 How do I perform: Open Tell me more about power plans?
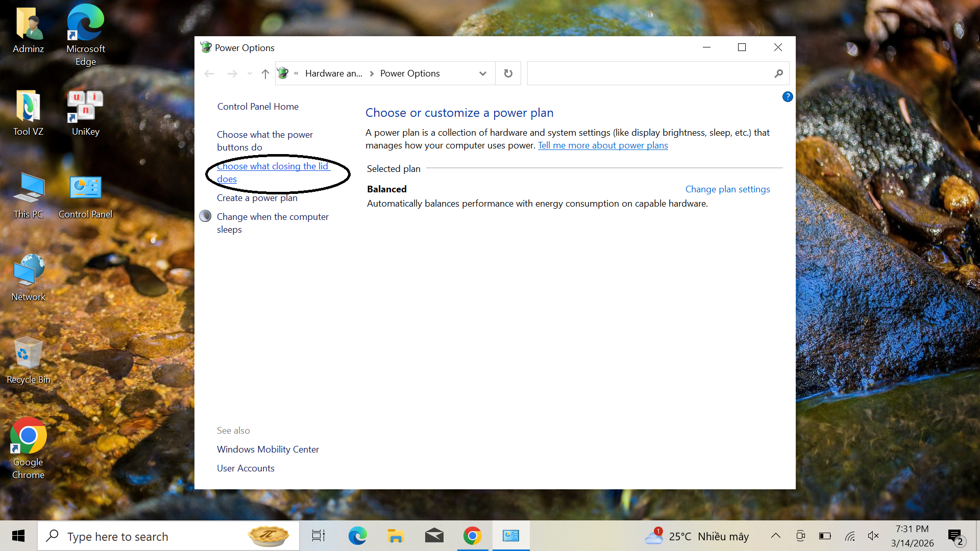pos(603,145)
